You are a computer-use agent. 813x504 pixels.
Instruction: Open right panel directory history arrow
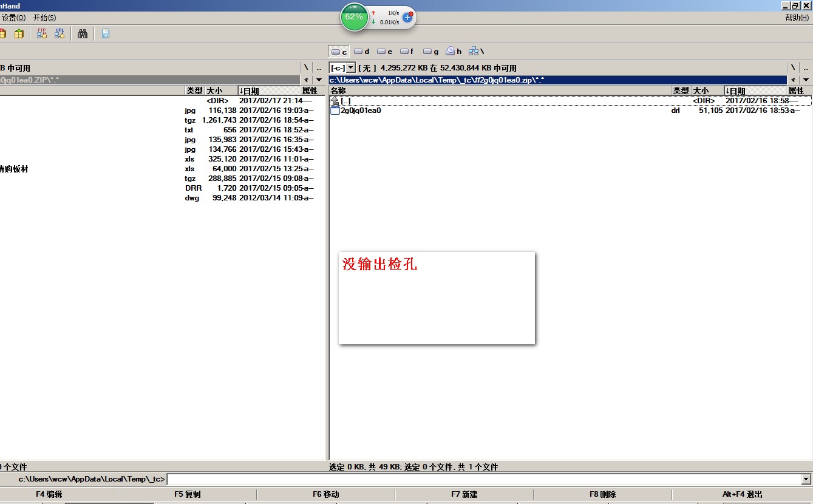tap(806, 80)
